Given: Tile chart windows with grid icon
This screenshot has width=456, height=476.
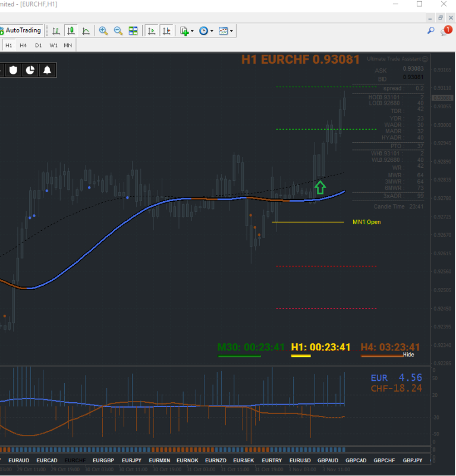Looking at the screenshot, I should 133,31.
